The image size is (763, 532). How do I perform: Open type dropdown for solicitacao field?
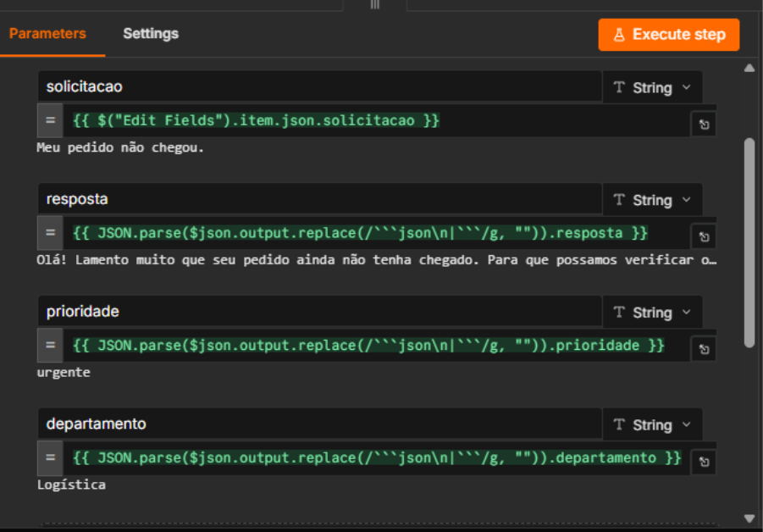(x=652, y=87)
